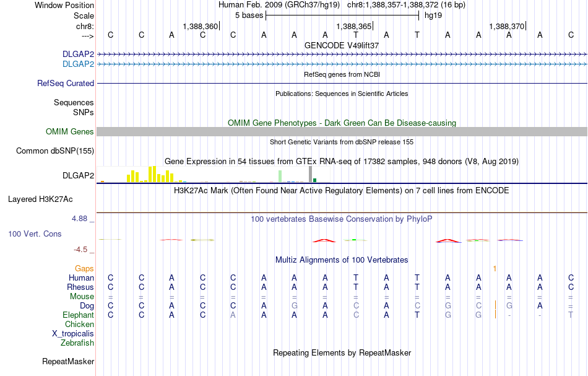The width and height of the screenshot is (588, 376).
Task: Open the RefSeq genes from NCBI title
Action: (x=342, y=74)
